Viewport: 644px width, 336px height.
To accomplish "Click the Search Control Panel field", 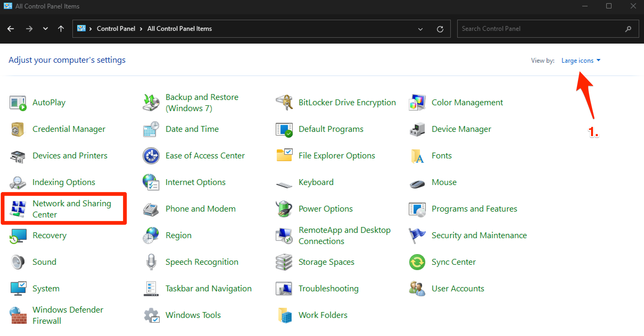I will click(548, 29).
